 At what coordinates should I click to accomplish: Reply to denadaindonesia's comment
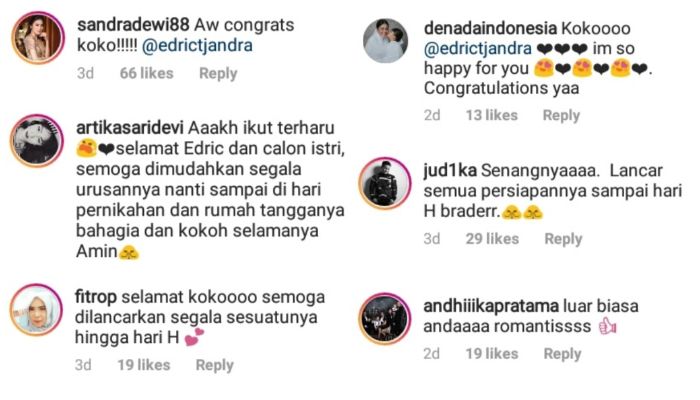click(x=561, y=116)
